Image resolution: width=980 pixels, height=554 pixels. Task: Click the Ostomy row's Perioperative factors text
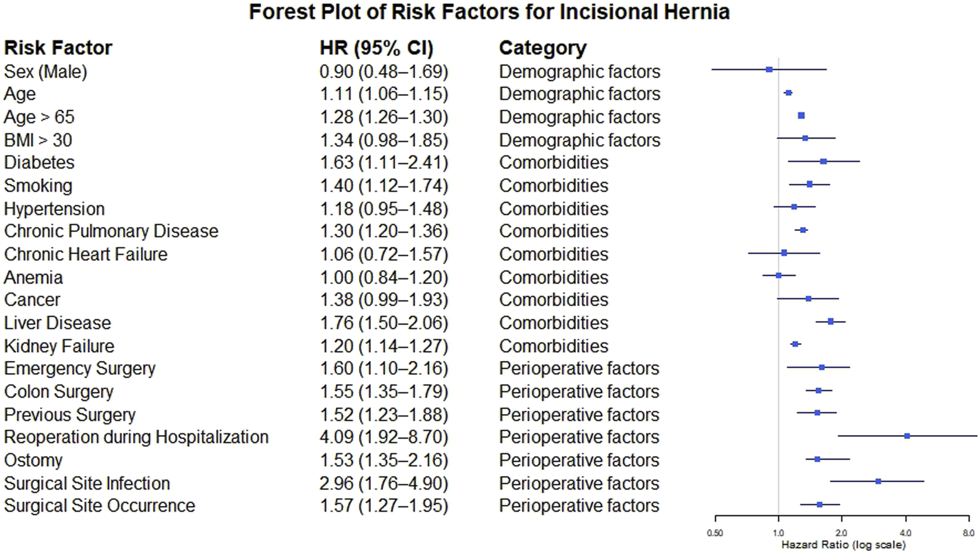(579, 460)
